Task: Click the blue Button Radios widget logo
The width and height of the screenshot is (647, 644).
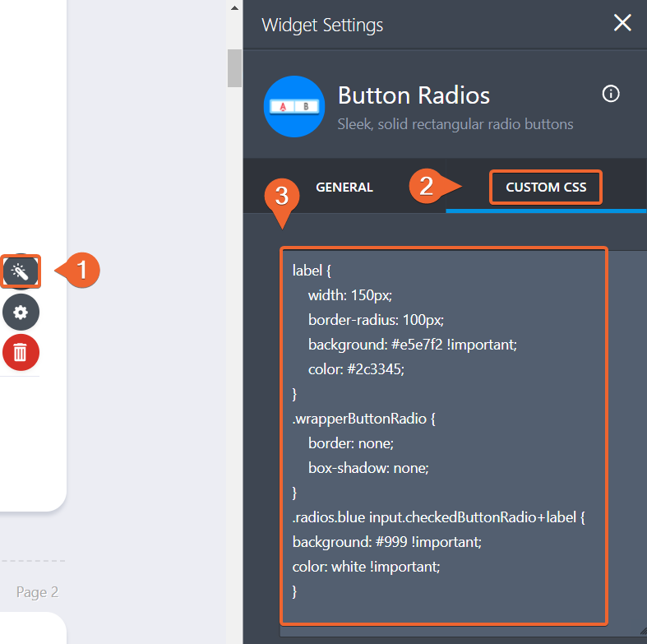Action: click(294, 106)
